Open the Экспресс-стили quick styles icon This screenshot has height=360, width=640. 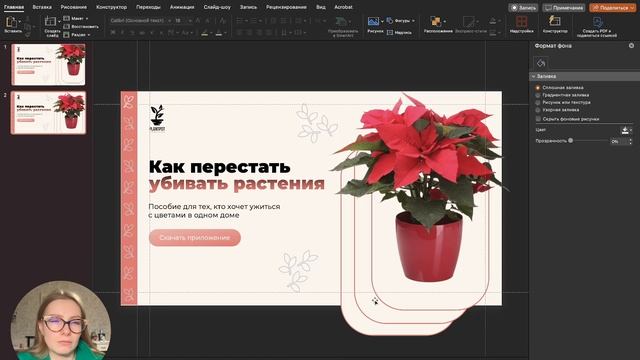[469, 21]
